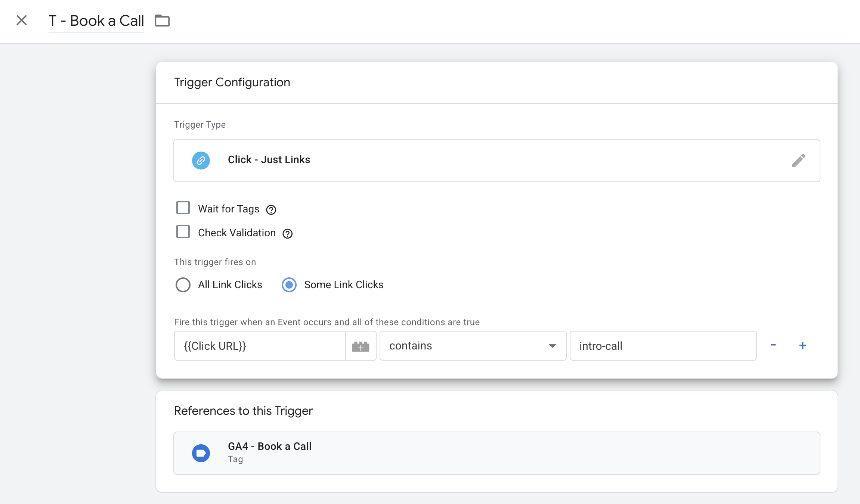
Task: Remove the condition with the minus icon
Action: (773, 345)
